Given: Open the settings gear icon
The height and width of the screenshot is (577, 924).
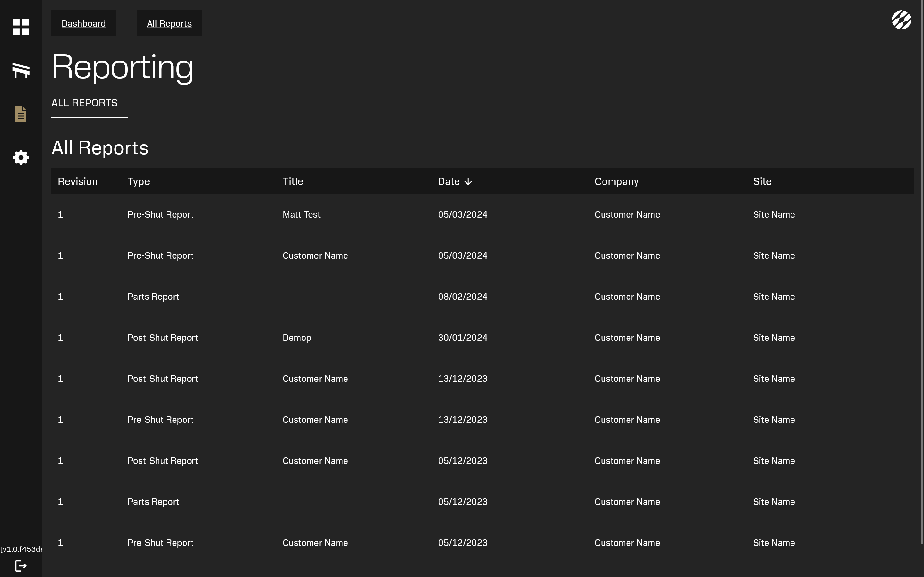Looking at the screenshot, I should pyautogui.click(x=21, y=158).
